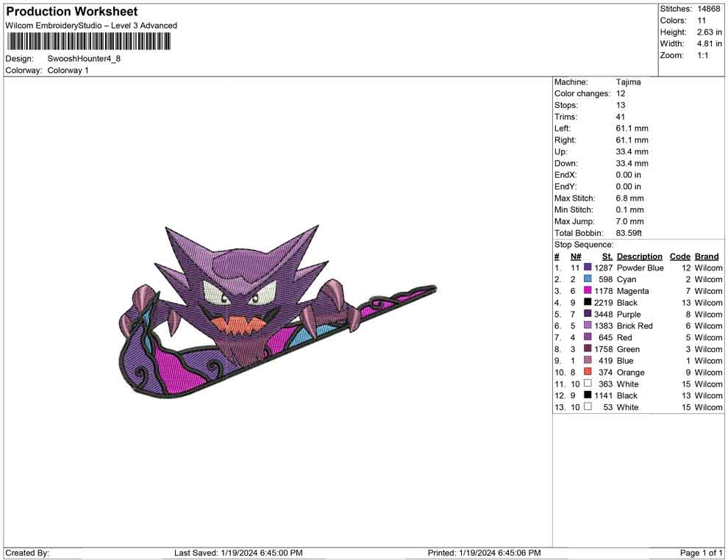Click the 'Production Worksheet' heading
The height and width of the screenshot is (560, 728).
(x=72, y=12)
